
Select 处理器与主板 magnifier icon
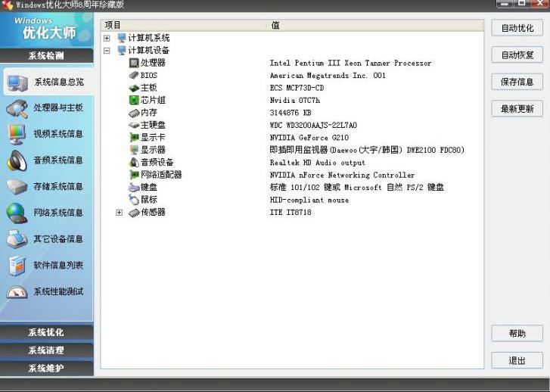[17, 108]
